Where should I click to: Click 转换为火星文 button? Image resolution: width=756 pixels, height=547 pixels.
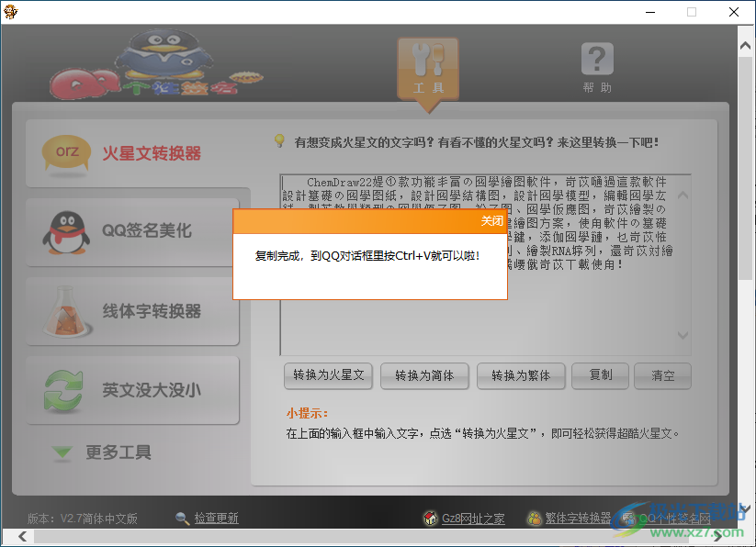[x=328, y=375]
